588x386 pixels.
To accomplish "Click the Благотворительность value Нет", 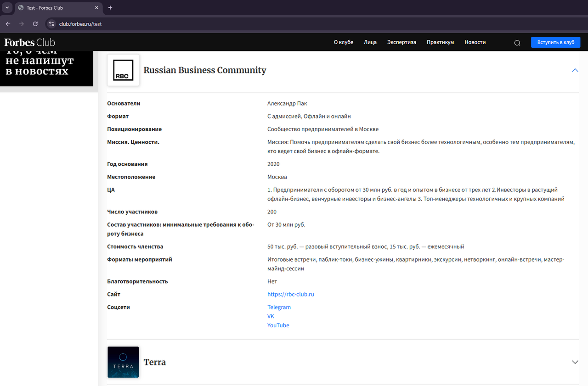I will (272, 281).
